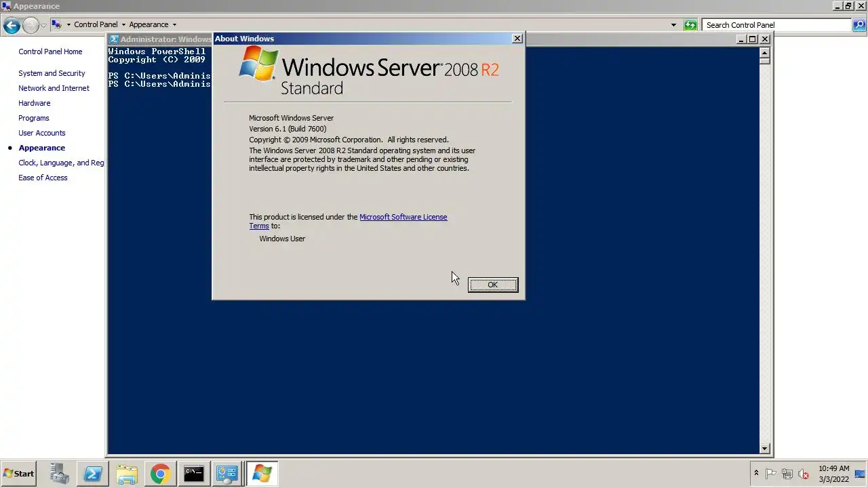The width and height of the screenshot is (868, 488).
Task: Click PowerShell scrollbar down arrow
Action: point(765,448)
